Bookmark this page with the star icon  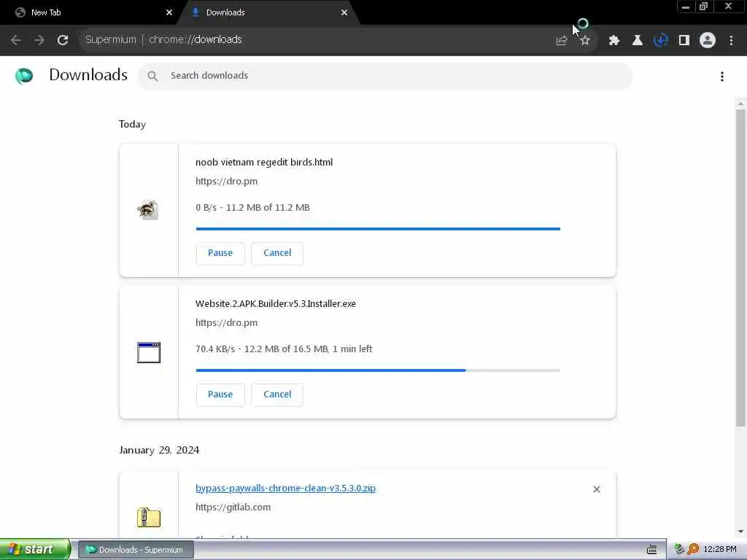[585, 41]
